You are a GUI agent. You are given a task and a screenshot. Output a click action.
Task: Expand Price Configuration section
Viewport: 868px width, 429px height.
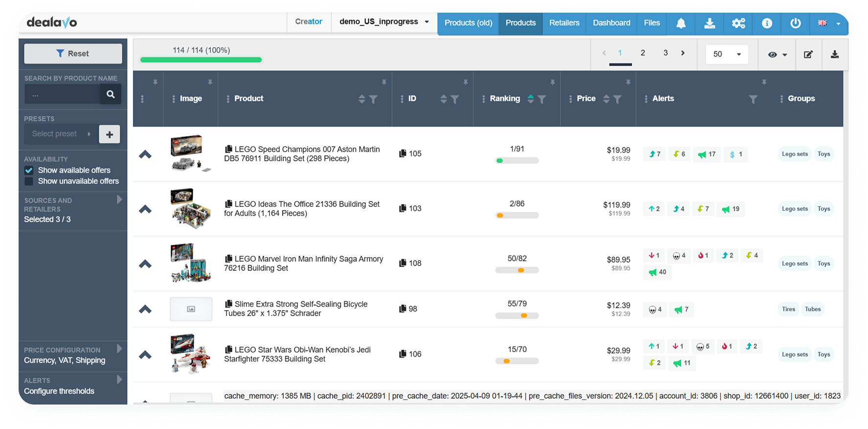(119, 349)
